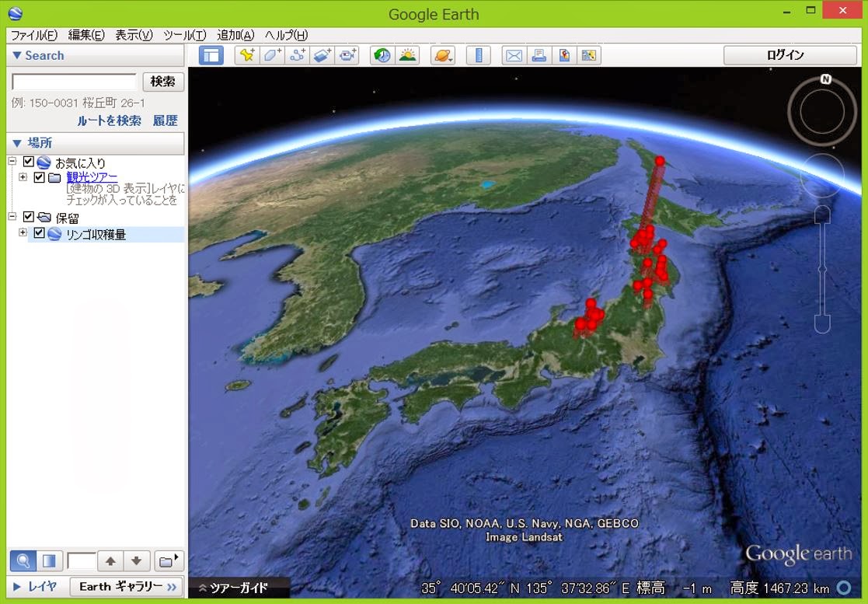Click the split view icon in Places panel

pos(49,560)
